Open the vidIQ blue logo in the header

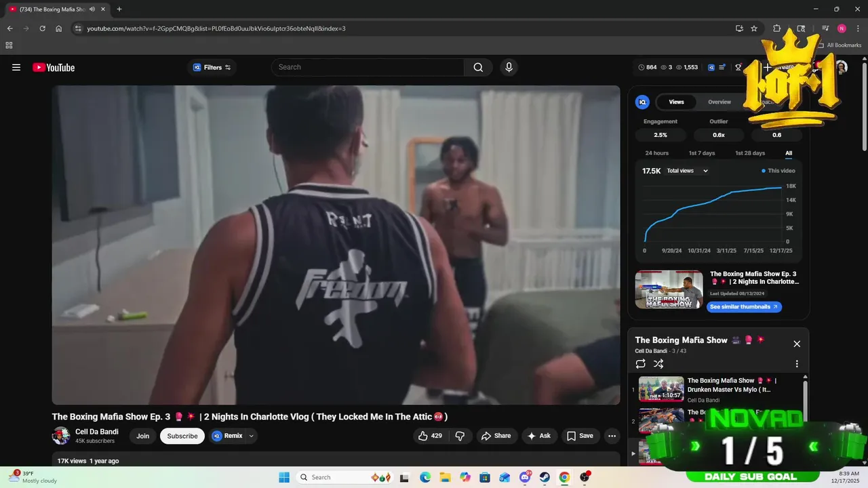coord(711,67)
